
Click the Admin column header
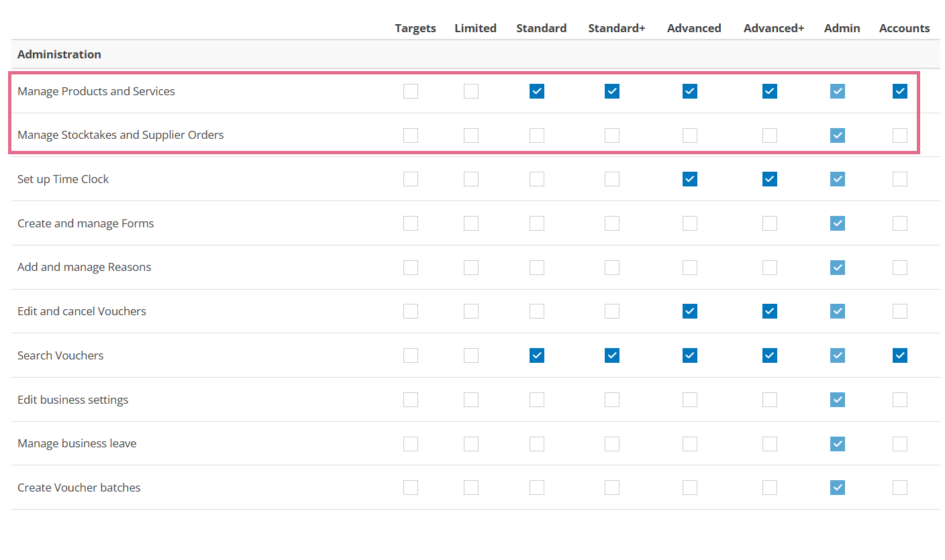pos(842,28)
